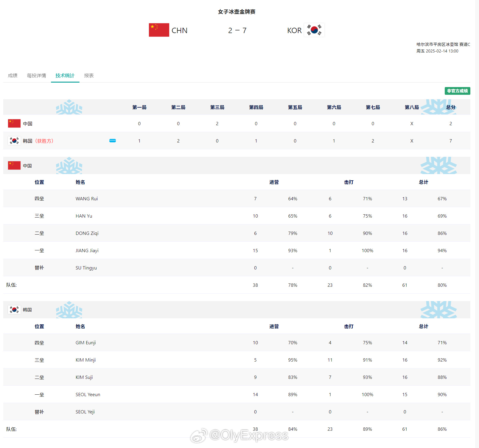Click the alternate SU Tingyu

pos(86,268)
